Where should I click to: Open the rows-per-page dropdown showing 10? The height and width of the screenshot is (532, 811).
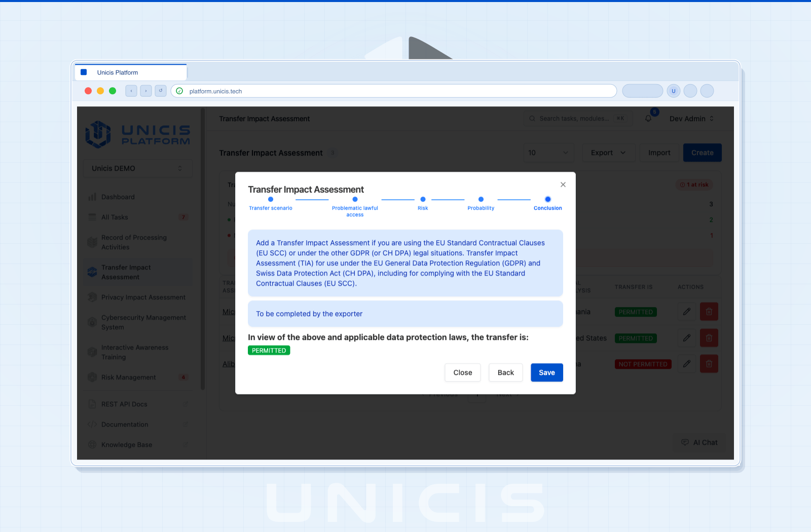coord(548,153)
